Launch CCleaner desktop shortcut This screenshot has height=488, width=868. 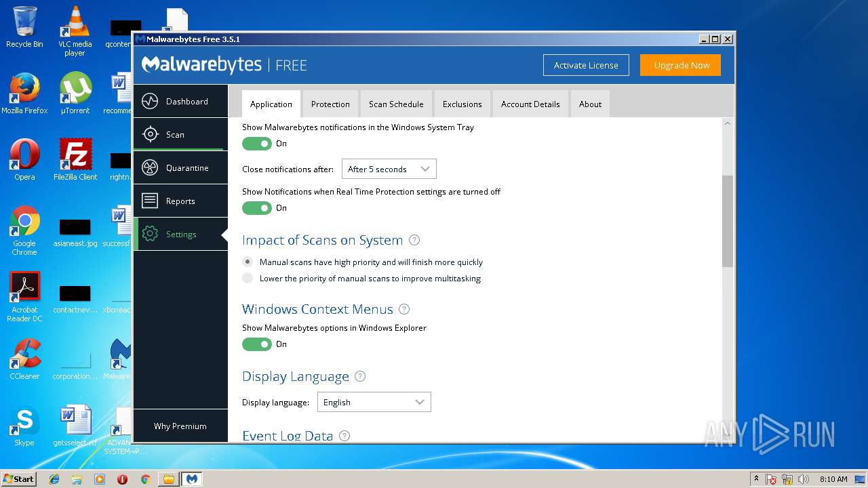(x=24, y=359)
